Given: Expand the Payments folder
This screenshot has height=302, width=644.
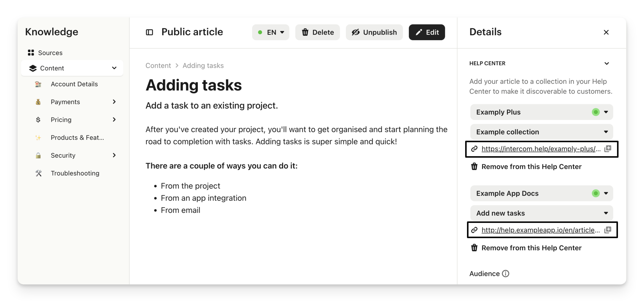Looking at the screenshot, I should [x=114, y=102].
